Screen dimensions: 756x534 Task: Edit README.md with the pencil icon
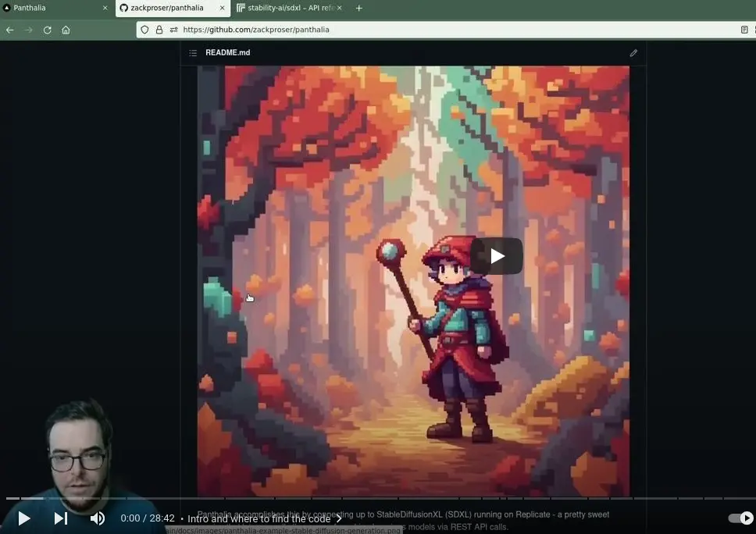(633, 53)
